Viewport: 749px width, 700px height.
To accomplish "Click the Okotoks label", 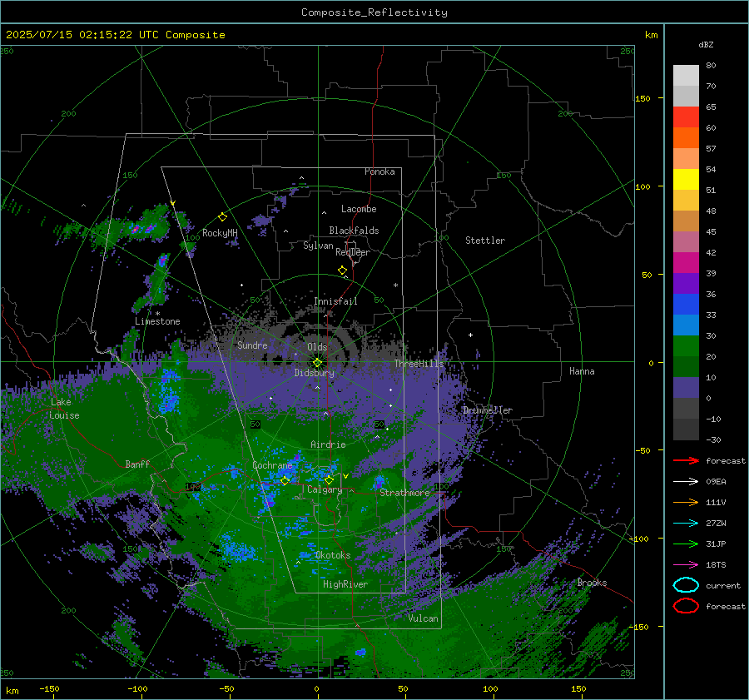I will click(x=333, y=555).
